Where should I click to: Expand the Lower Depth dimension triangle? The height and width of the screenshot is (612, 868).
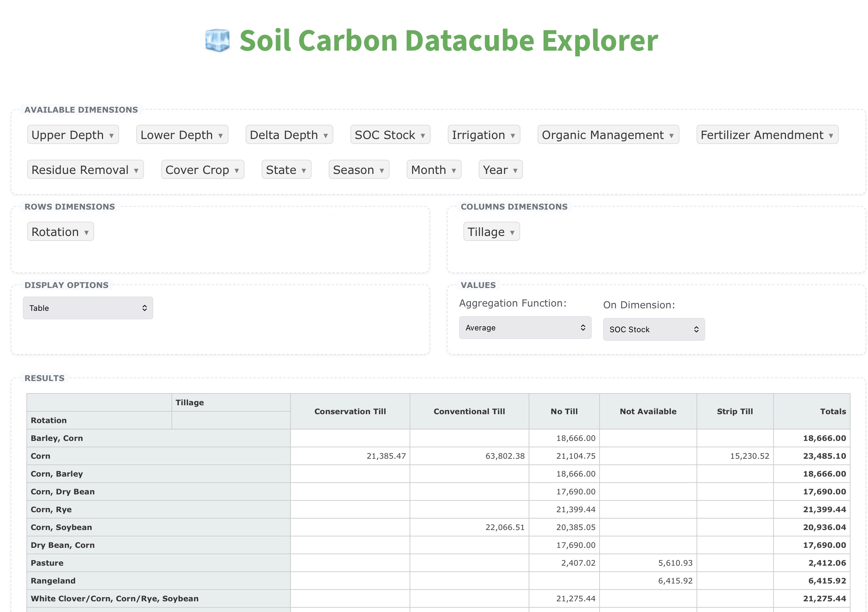[x=220, y=136]
